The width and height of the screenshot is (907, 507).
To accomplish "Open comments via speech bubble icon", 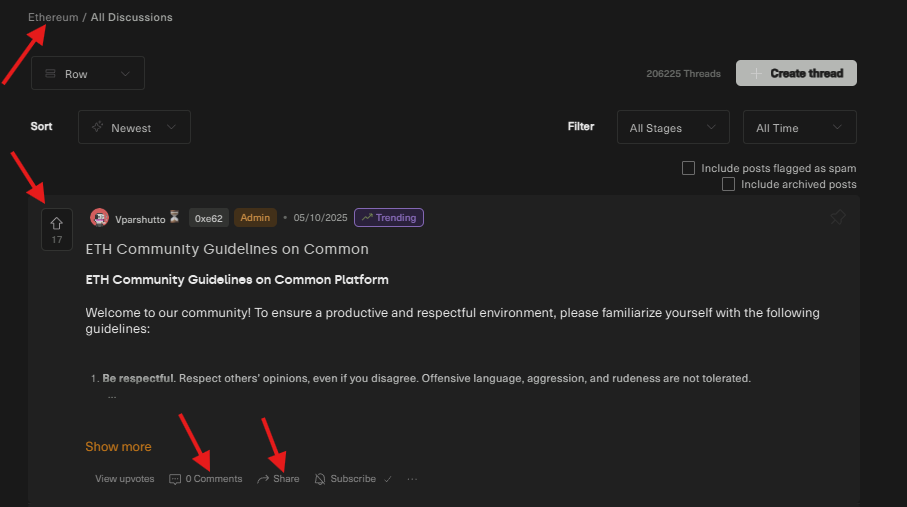I will click(175, 479).
